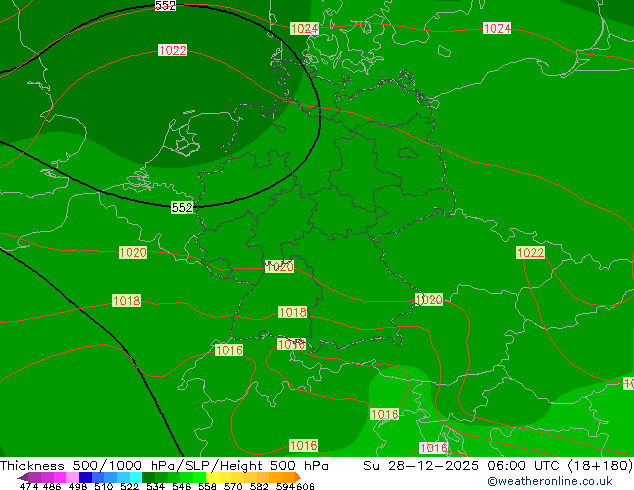
Task: Click the 552 height label over Belgium
Action: coord(182,207)
